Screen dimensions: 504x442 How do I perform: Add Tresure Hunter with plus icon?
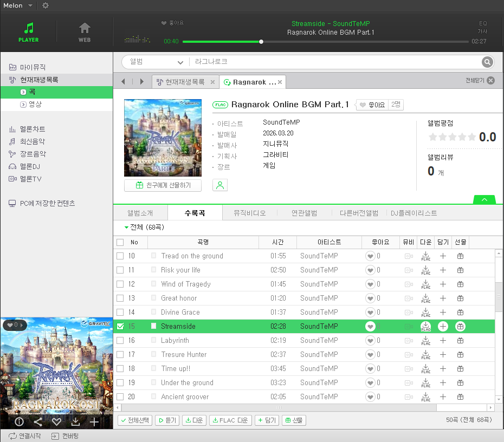(443, 355)
